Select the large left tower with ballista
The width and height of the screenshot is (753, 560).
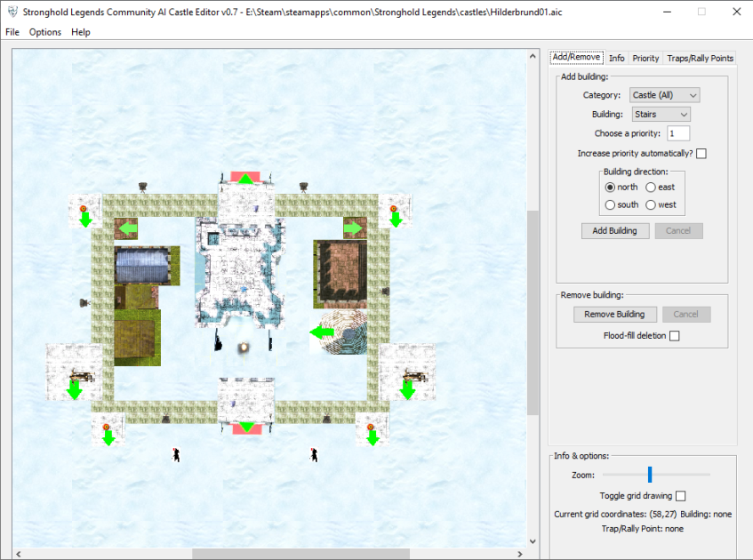(74, 372)
